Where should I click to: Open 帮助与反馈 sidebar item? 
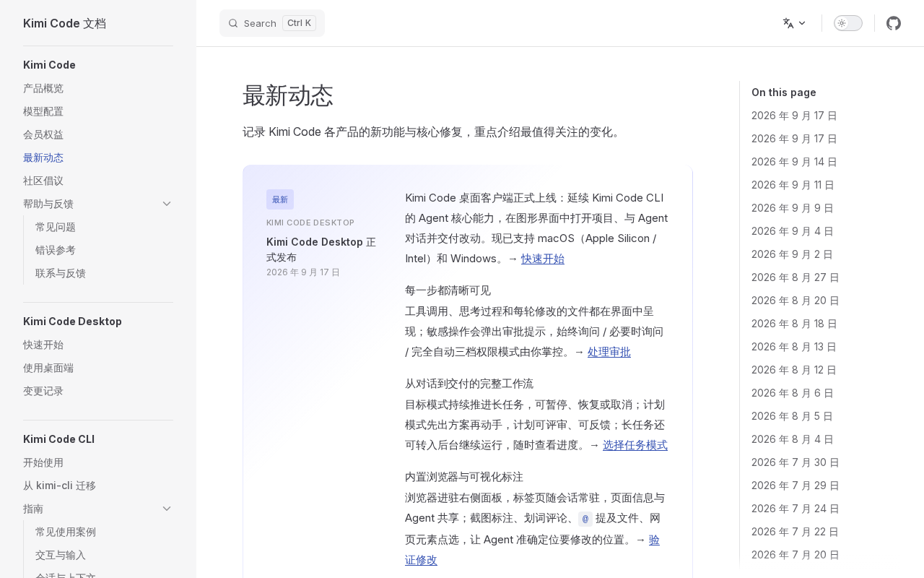coord(48,204)
